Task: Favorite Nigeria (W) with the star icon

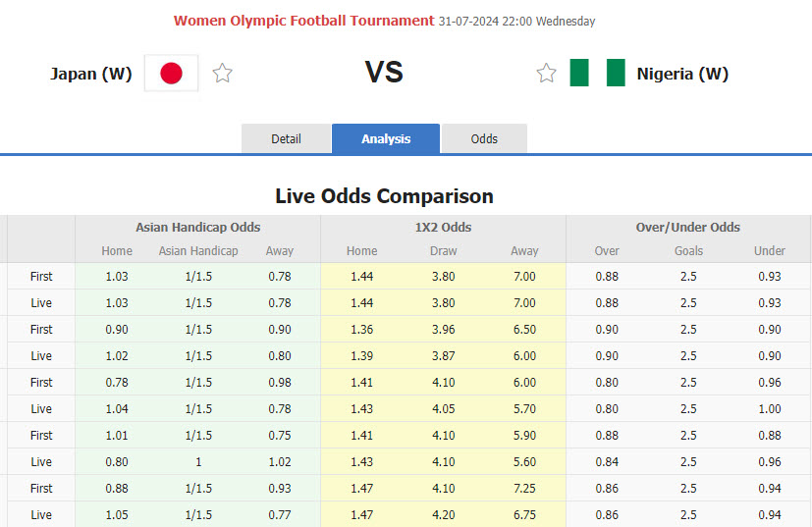Action: (546, 73)
